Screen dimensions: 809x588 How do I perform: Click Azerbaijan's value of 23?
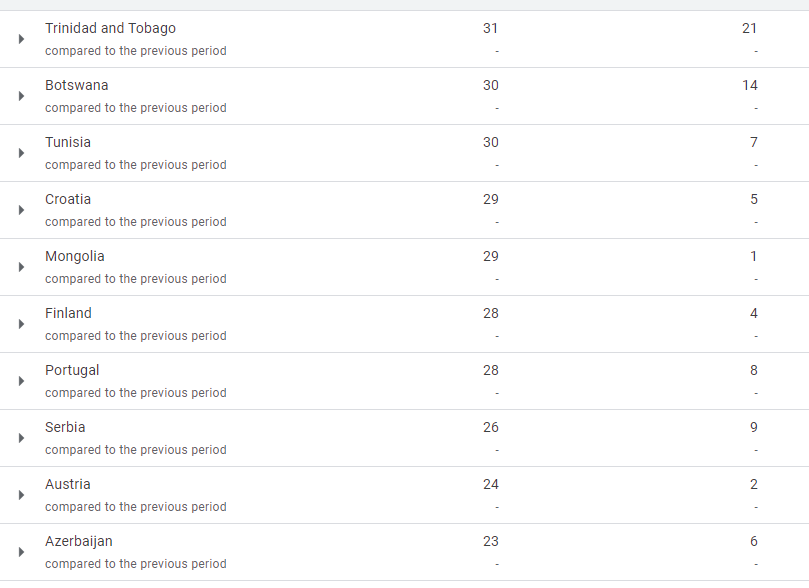pyautogui.click(x=491, y=541)
